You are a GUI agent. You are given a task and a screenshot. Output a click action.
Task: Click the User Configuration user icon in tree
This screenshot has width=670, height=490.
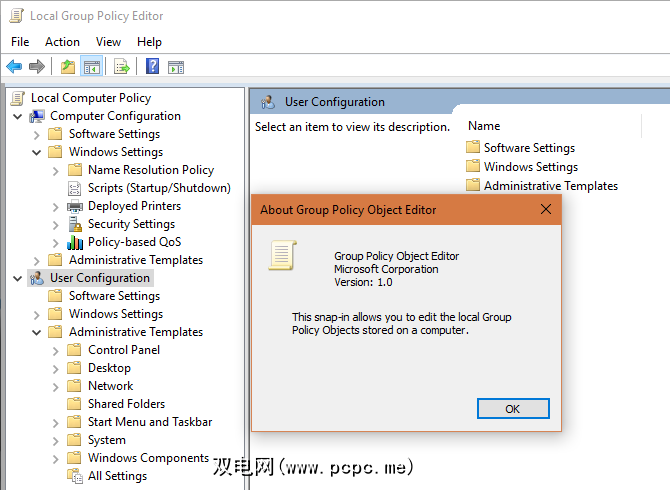point(37,278)
